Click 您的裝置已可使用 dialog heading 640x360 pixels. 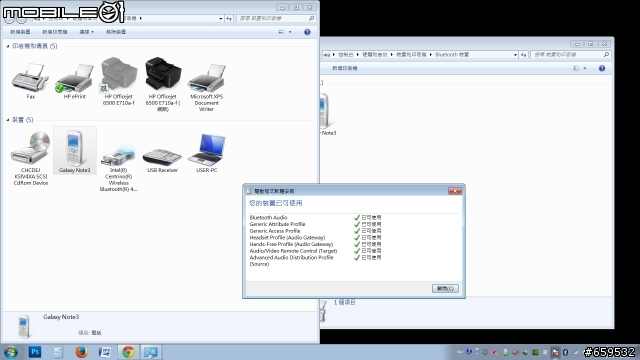(x=276, y=203)
